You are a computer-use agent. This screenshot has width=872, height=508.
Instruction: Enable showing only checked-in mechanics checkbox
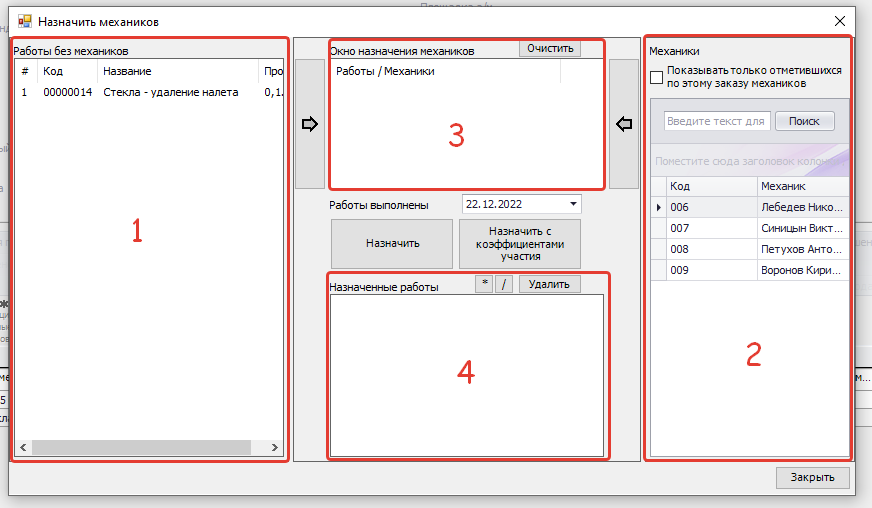pyautogui.click(x=657, y=78)
